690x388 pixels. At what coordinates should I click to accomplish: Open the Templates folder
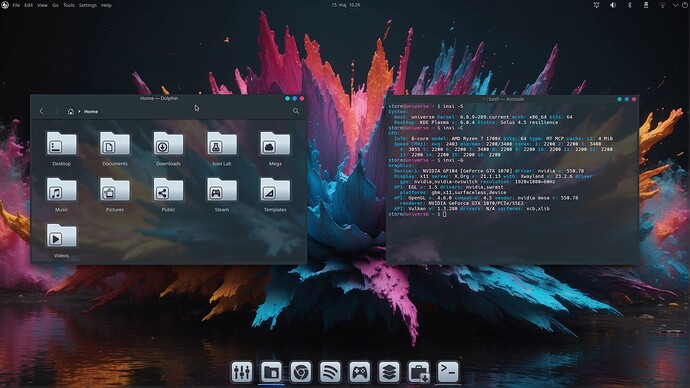point(275,194)
